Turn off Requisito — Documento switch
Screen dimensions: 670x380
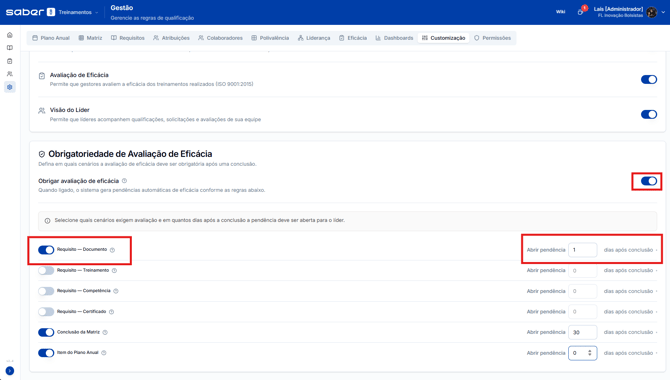tap(46, 250)
